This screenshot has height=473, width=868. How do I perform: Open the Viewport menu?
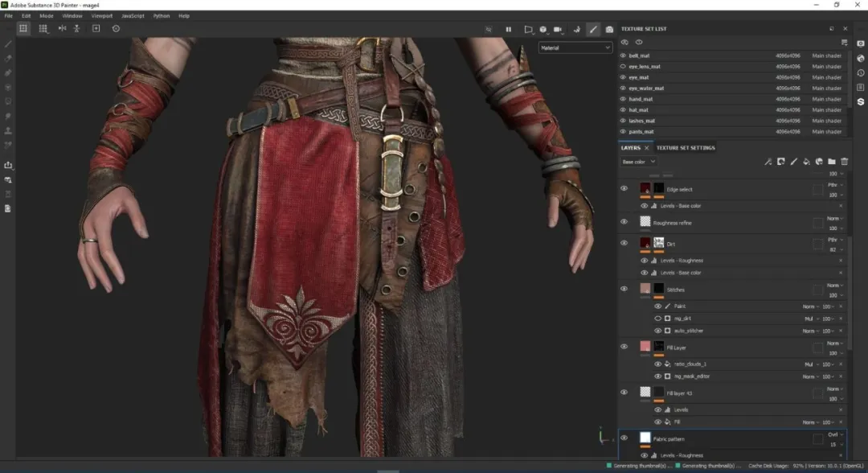[101, 16]
